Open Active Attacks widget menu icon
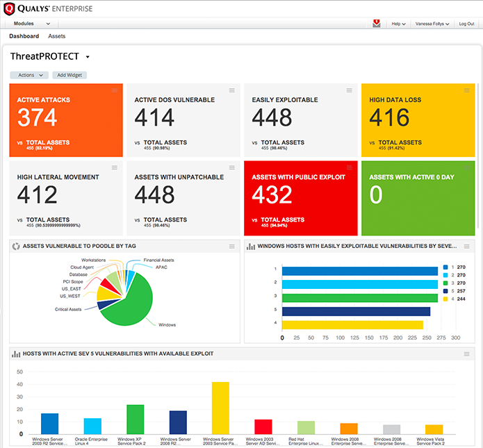 click(115, 90)
